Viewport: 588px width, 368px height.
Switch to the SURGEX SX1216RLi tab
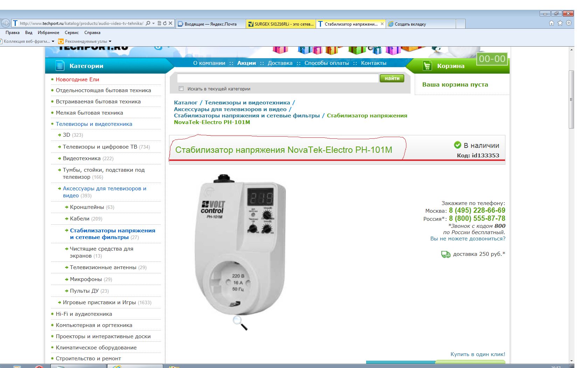click(x=281, y=24)
